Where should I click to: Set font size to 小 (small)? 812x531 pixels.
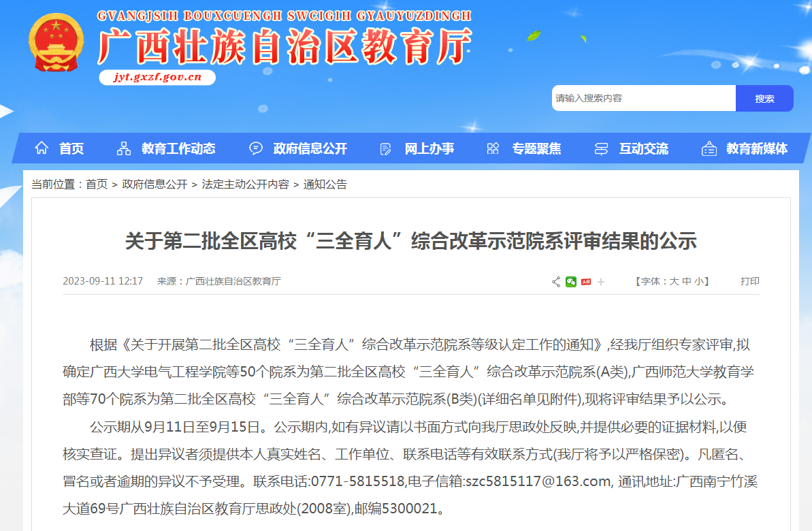pos(699,281)
